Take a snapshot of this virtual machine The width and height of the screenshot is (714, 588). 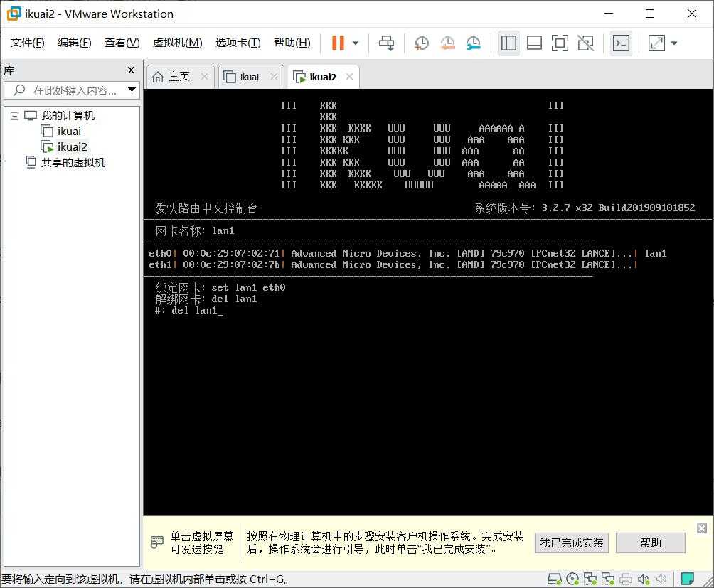(422, 43)
